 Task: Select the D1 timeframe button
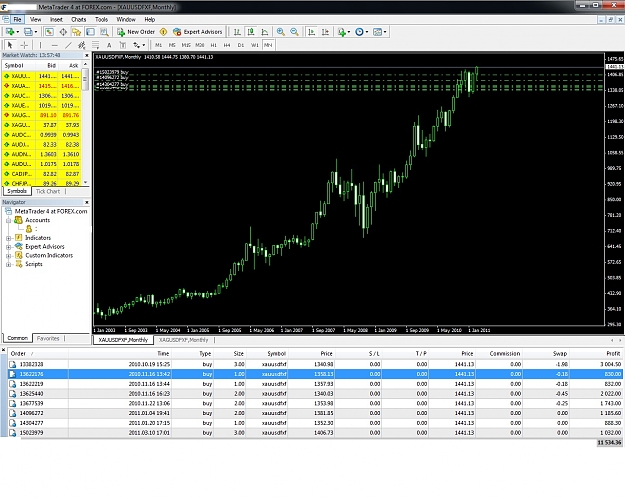pos(241,45)
